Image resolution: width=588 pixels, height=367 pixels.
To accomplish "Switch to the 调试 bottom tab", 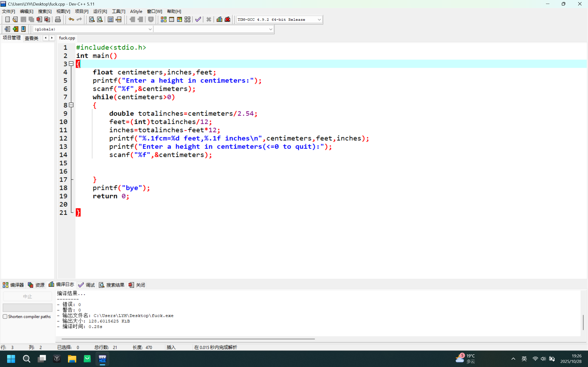I will point(87,285).
